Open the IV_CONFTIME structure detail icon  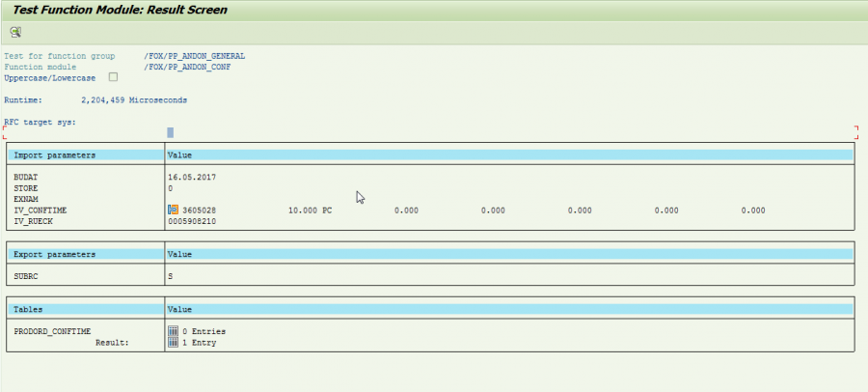[x=174, y=210]
